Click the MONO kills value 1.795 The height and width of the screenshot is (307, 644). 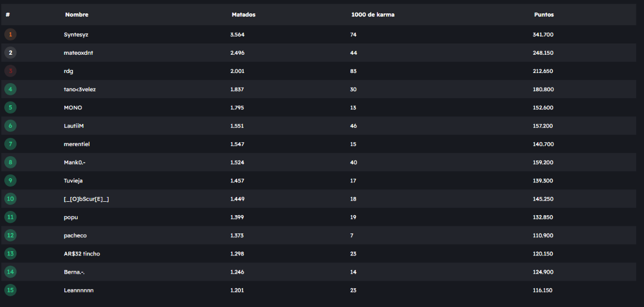tap(237, 107)
